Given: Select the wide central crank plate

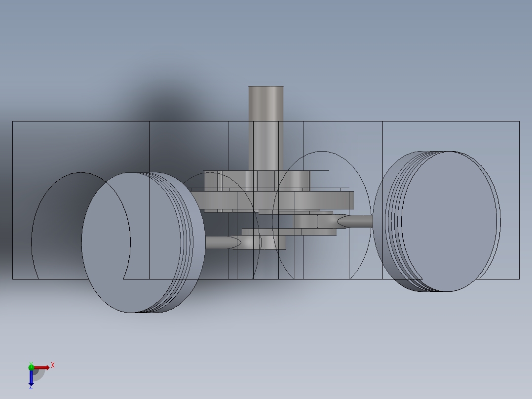Looking at the screenshot, I should pyautogui.click(x=272, y=200).
